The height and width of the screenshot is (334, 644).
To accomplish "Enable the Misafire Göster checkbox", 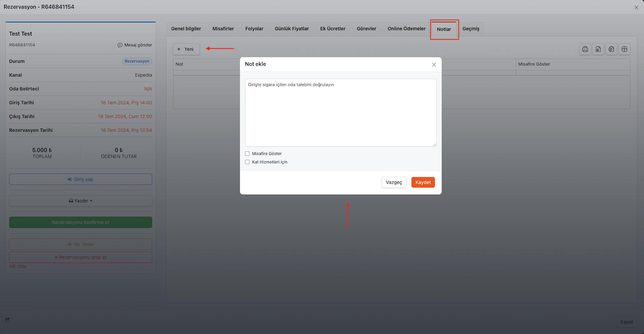I will [x=247, y=154].
